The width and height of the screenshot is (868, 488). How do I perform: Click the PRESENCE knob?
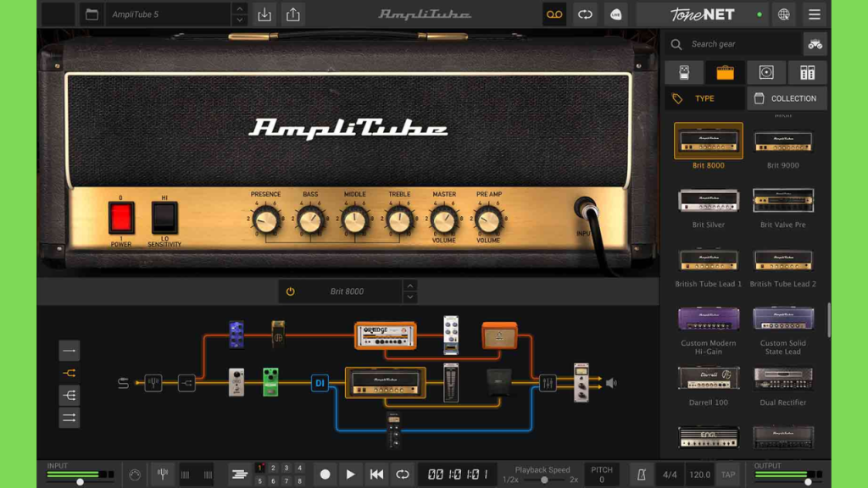[265, 221]
